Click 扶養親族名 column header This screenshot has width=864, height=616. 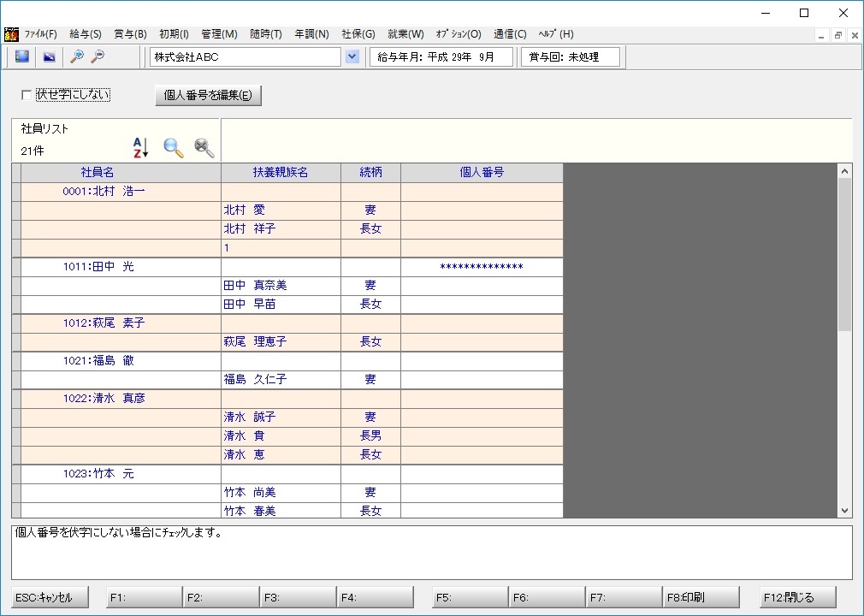[x=281, y=173]
